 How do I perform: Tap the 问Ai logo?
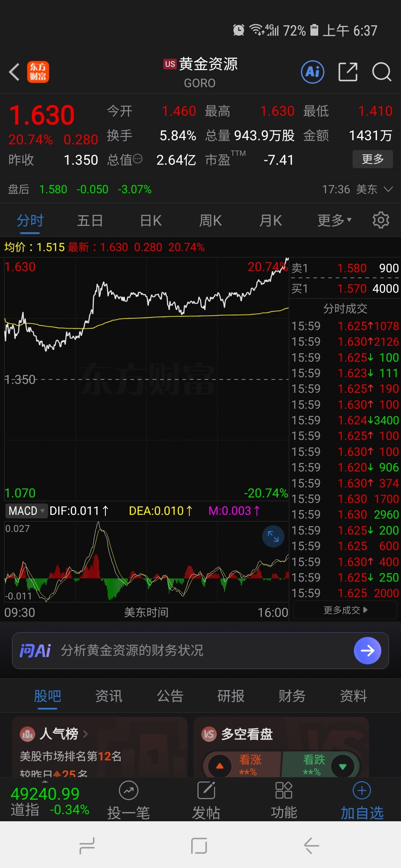35,651
